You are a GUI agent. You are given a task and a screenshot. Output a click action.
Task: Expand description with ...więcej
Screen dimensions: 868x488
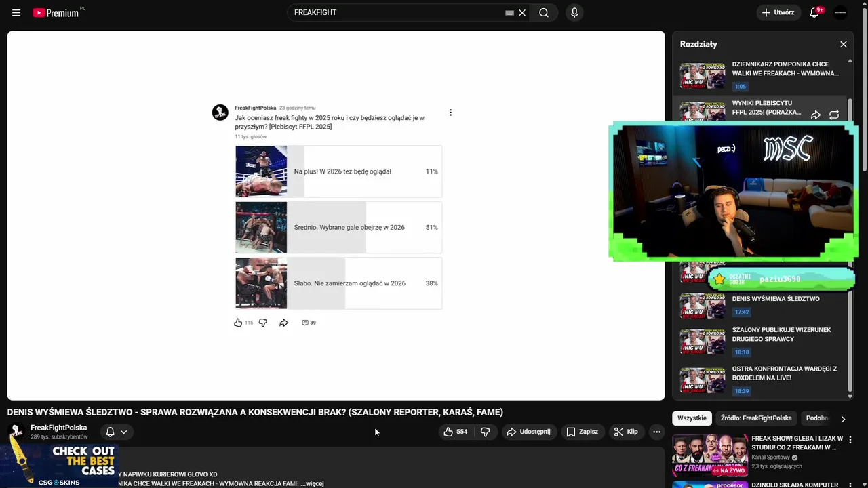point(312,483)
